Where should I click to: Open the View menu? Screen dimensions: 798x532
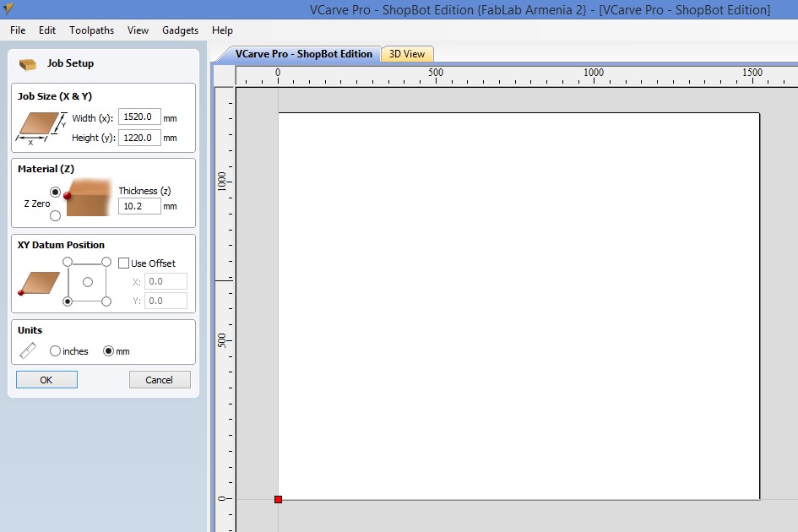tap(138, 30)
